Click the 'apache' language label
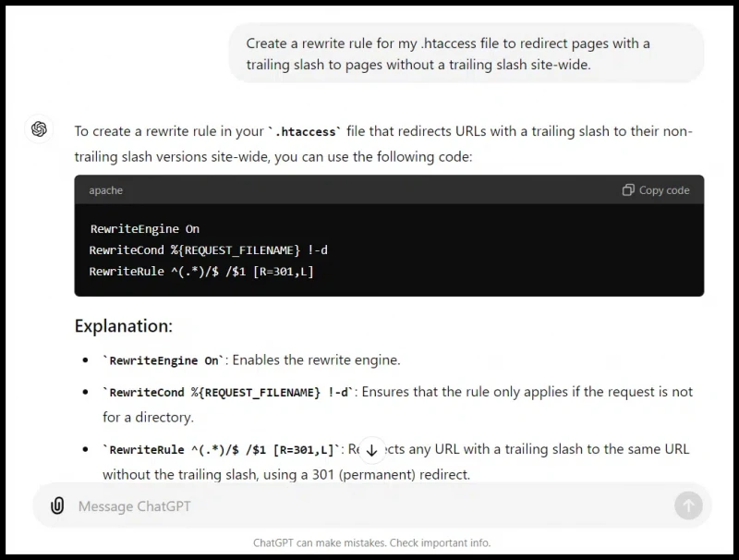Screen dimensions: 739x560 pyautogui.click(x=106, y=190)
